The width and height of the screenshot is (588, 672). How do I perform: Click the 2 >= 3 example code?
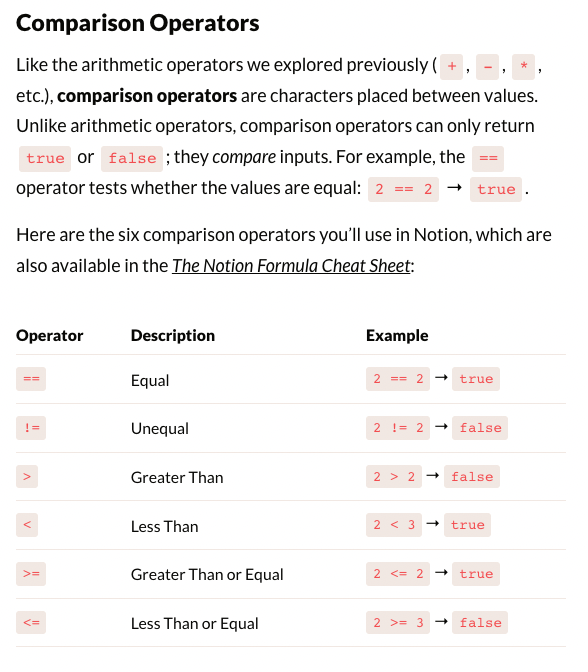point(398,623)
